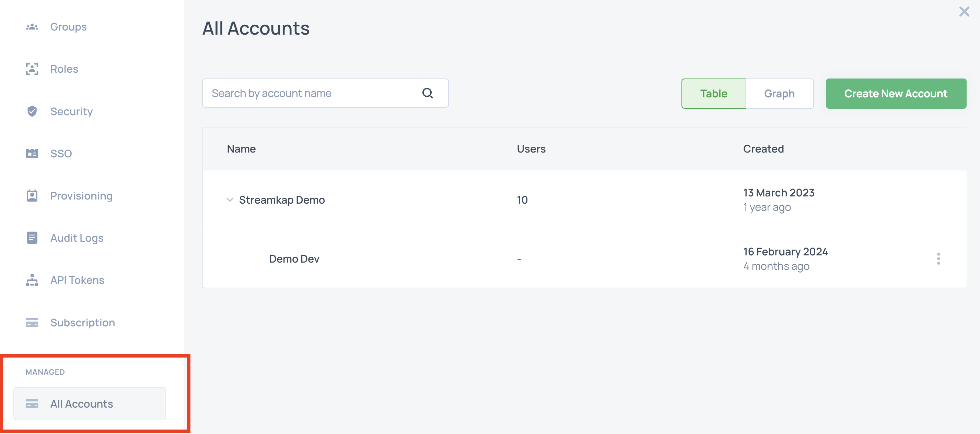The width and height of the screenshot is (980, 434).
Task: Click the MANAGED section label
Action: 45,372
